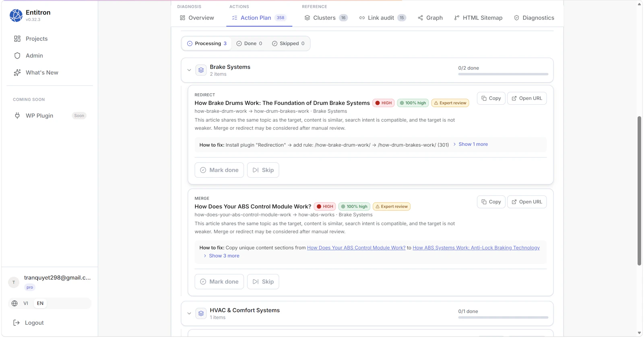Click HIGH badge on ABS Control Module item
644x338 pixels.
pos(325,207)
